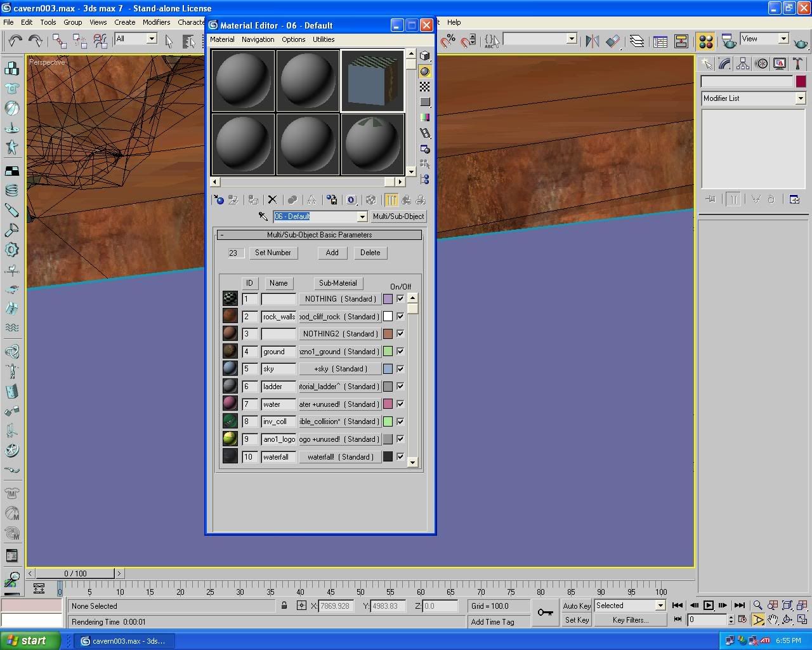Select the Zoom magnifier viewport tool
The height and width of the screenshot is (650, 812).
pos(757,606)
